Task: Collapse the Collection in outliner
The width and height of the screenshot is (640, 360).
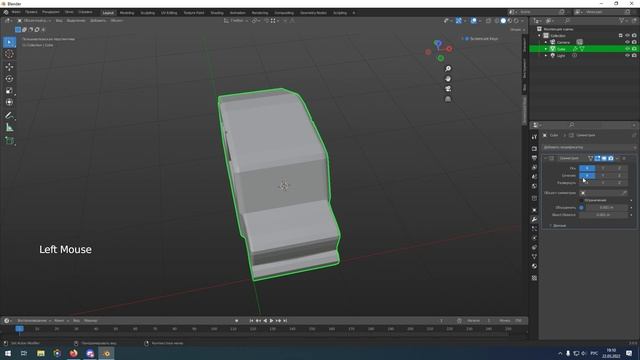Action: 540,36
